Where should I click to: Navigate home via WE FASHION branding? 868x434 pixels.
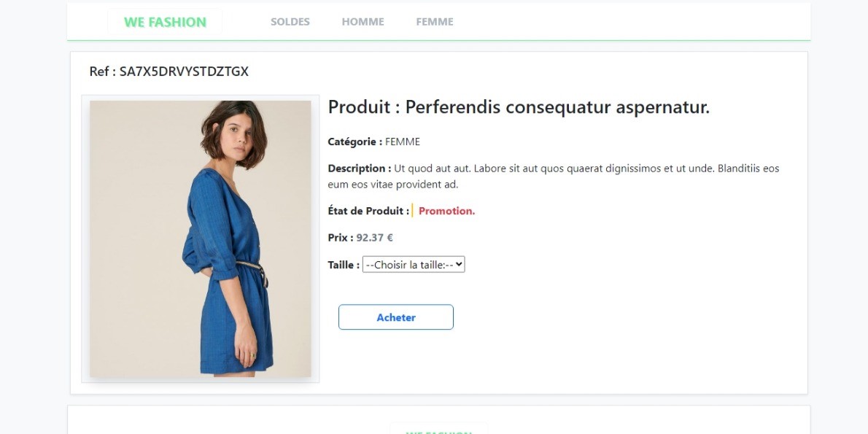click(x=164, y=21)
